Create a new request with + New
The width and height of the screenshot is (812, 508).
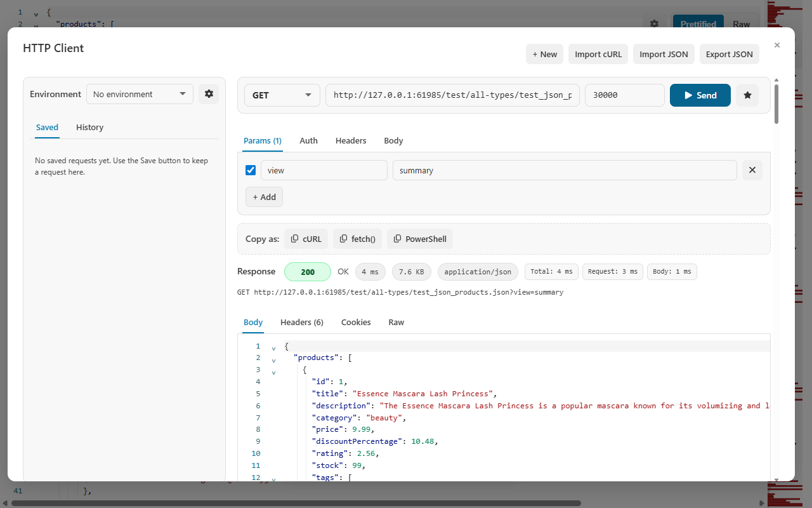(x=544, y=54)
